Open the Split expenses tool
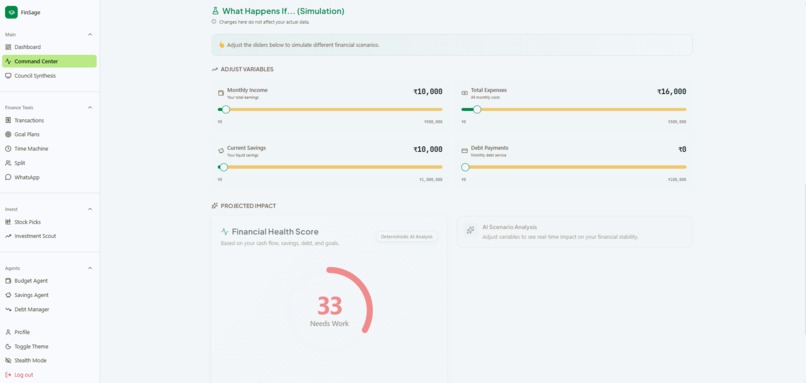This screenshot has width=806, height=383. pyautogui.click(x=49, y=163)
